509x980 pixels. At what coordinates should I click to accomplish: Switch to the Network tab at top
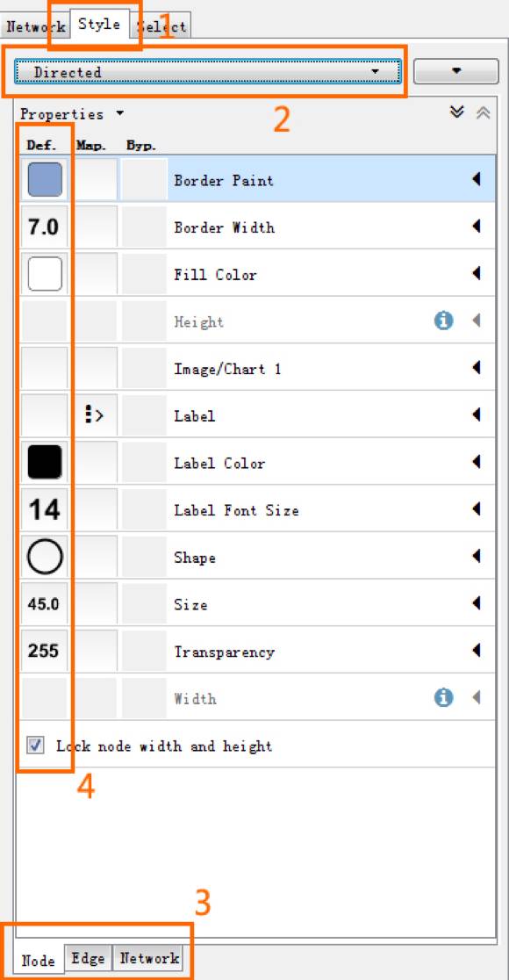[36, 27]
